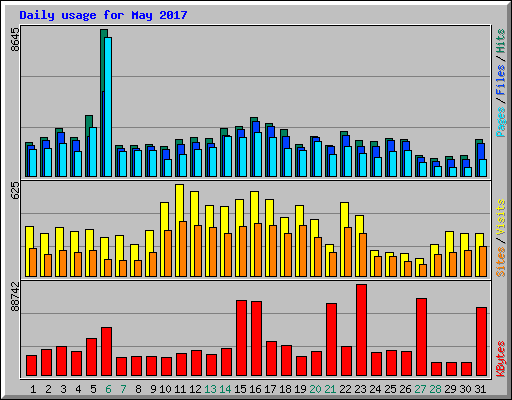Click the red KBytes bar for day 27
Image resolution: width=512 pixels, height=400 pixels.
[x=421, y=337]
